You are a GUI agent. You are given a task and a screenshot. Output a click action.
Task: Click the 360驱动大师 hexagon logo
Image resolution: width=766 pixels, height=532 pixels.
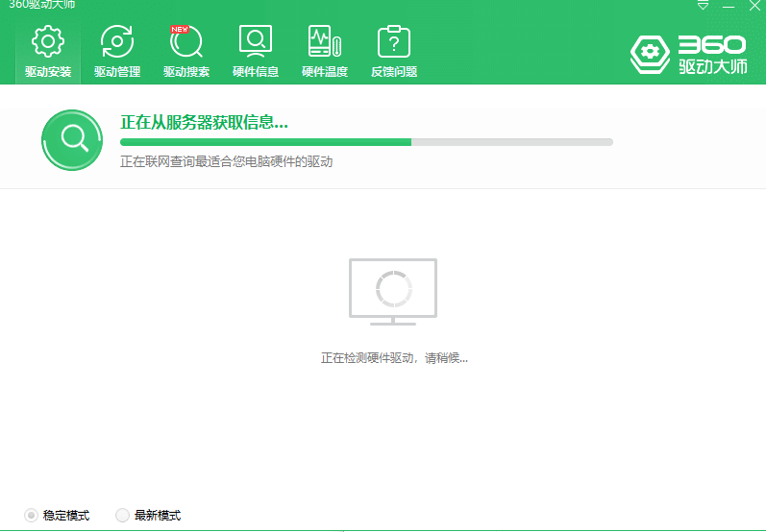[650, 54]
